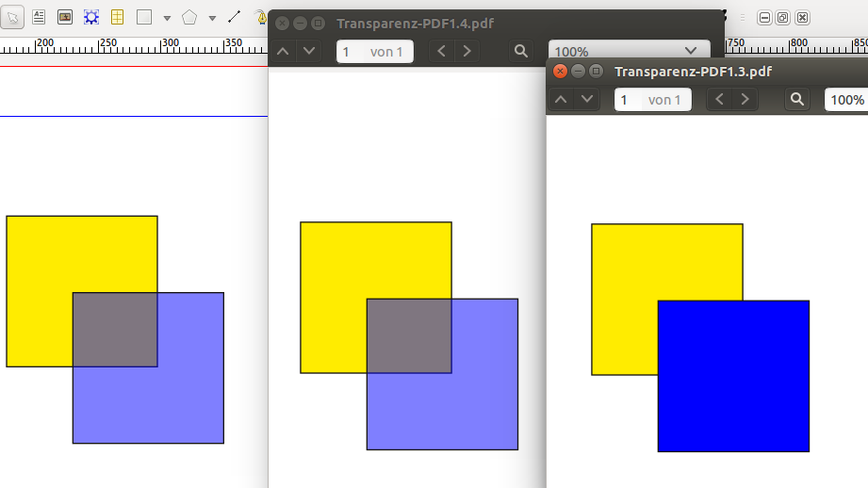Go to previous page in Transparenz-PDF1.4.pdf viewer
Screen dimensions: 868x488
[x=283, y=51]
